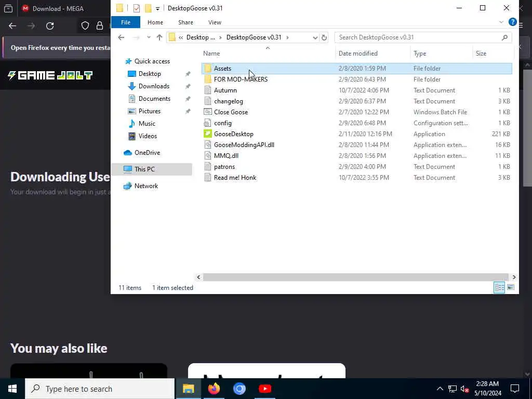Select the GooseDesktop application
The height and width of the screenshot is (399, 532).
[x=233, y=134]
